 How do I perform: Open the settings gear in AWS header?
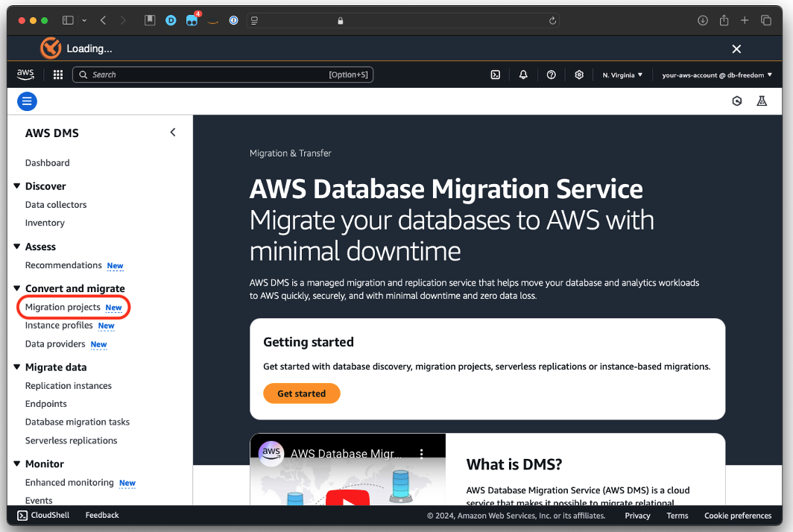pos(579,75)
